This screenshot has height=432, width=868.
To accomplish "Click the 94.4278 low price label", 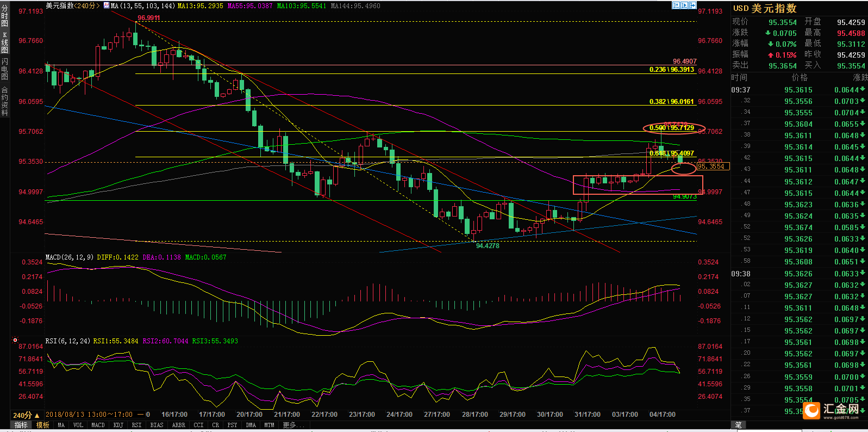I will 488,246.
